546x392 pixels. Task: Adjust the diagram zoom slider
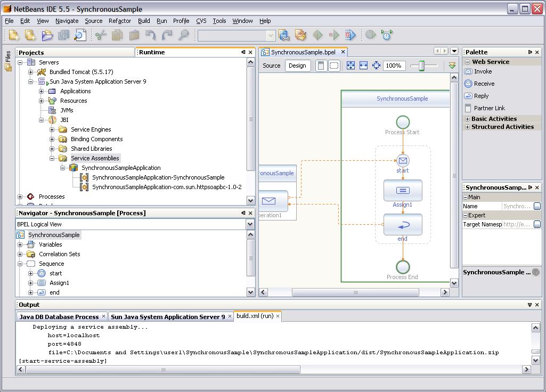pos(422,66)
